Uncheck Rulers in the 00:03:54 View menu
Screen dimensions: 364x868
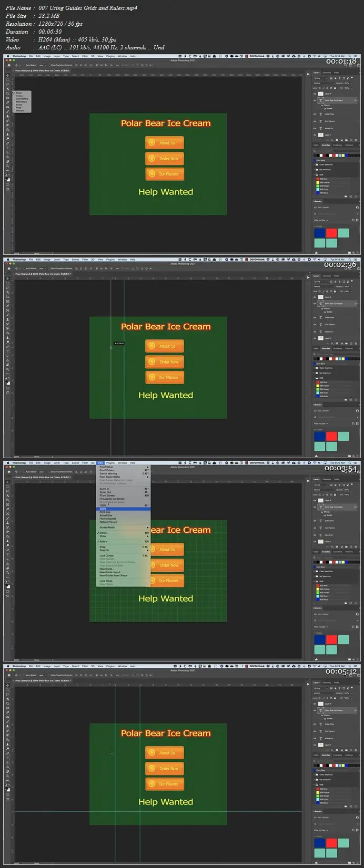(x=123, y=542)
